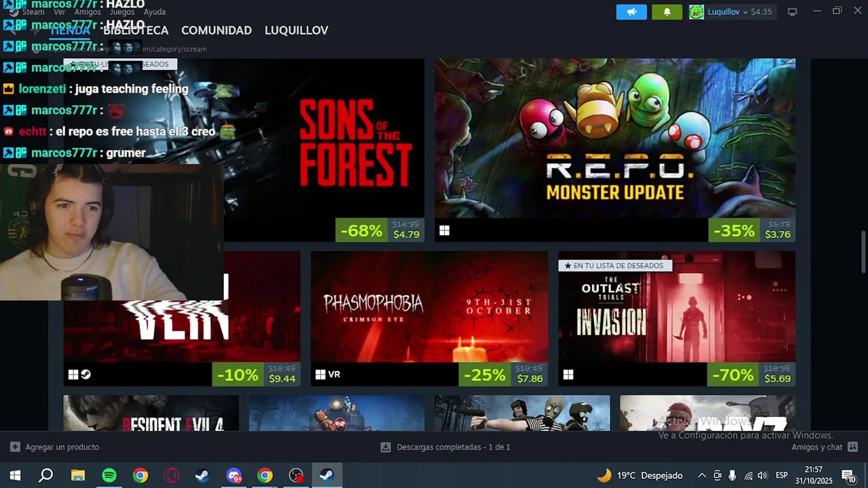Click the $9.44 price tag
Screen dimensions: 868x488
282,379
